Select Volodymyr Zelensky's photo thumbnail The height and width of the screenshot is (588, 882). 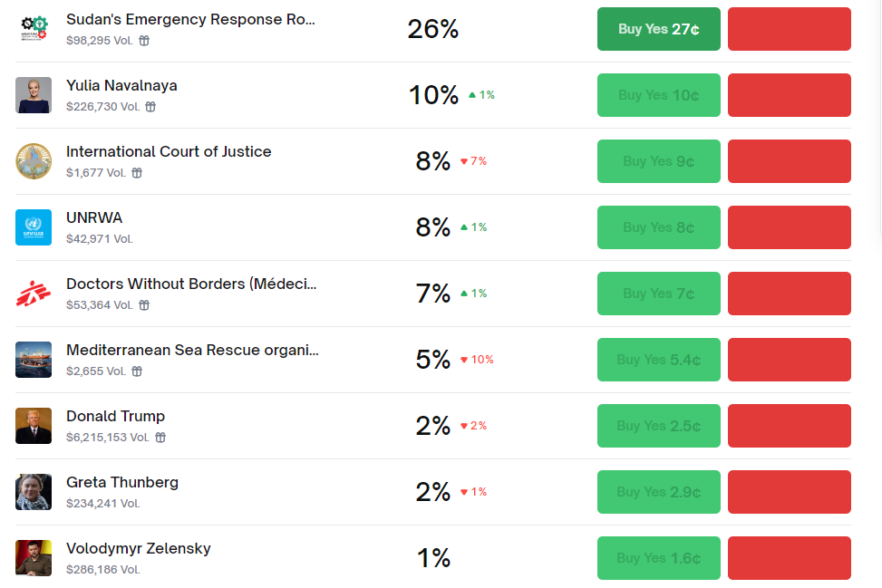pos(34,558)
